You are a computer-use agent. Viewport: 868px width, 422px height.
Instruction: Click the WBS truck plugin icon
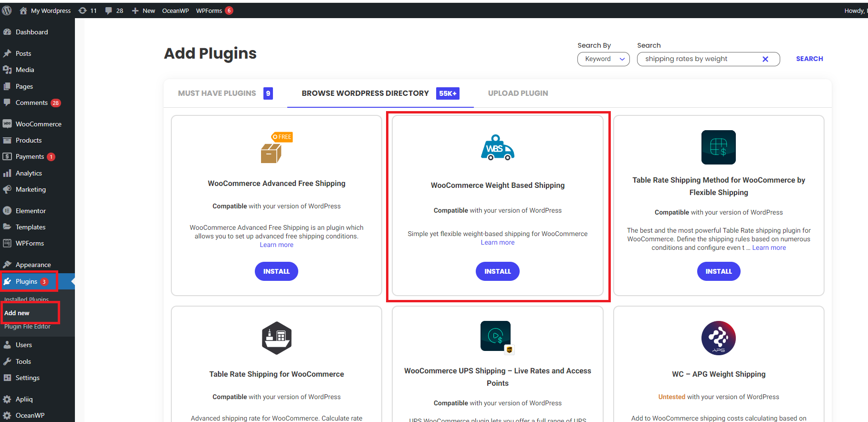point(498,147)
